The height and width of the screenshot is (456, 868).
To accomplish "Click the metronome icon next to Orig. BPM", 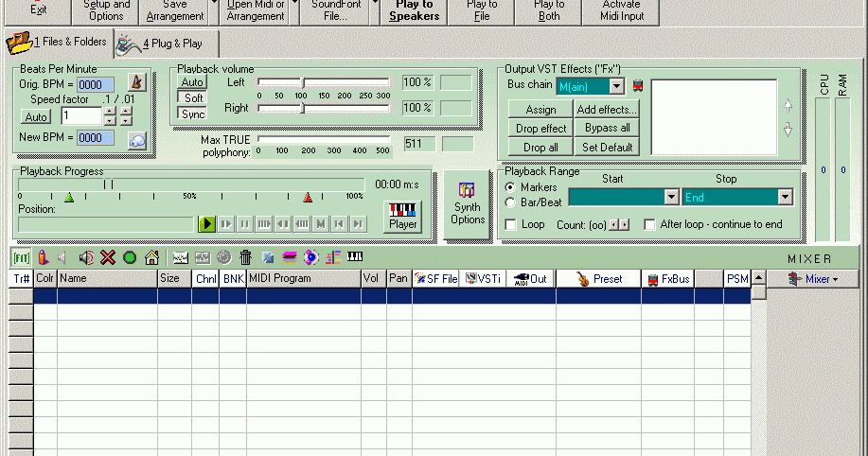I will pos(136,82).
